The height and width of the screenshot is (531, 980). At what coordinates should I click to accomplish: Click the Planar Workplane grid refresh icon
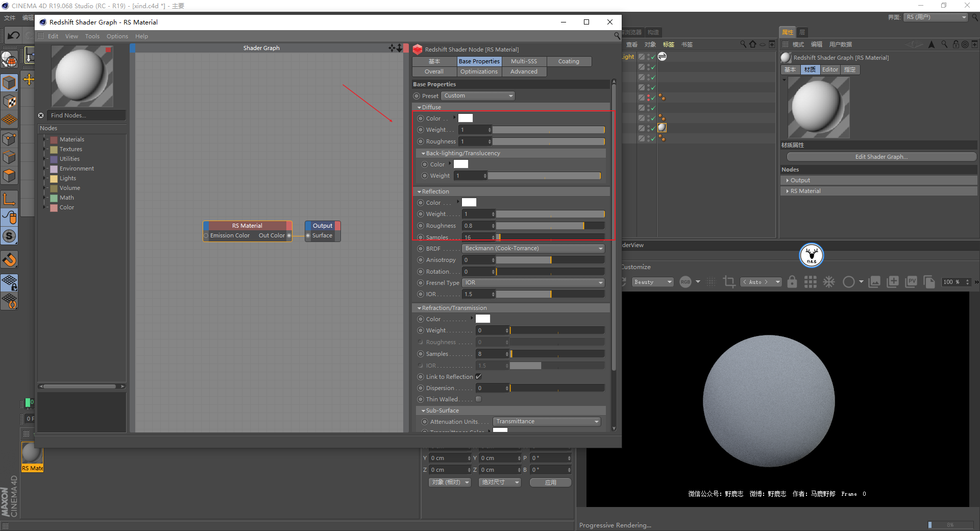tap(9, 301)
